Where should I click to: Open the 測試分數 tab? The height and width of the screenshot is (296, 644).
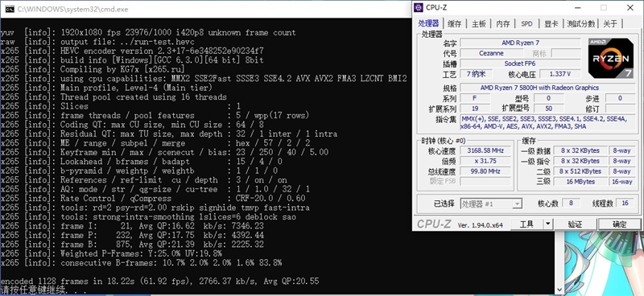click(580, 24)
